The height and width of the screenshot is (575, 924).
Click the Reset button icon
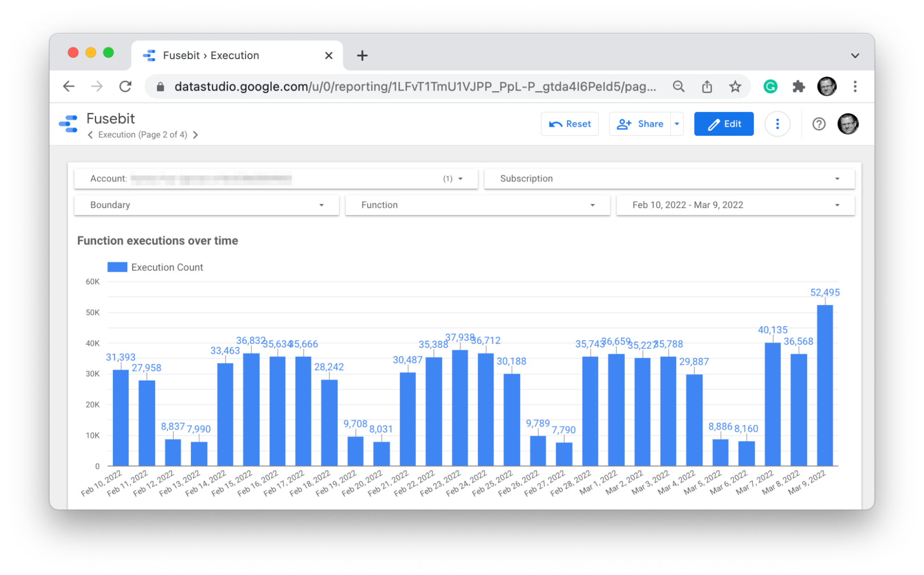click(x=556, y=124)
